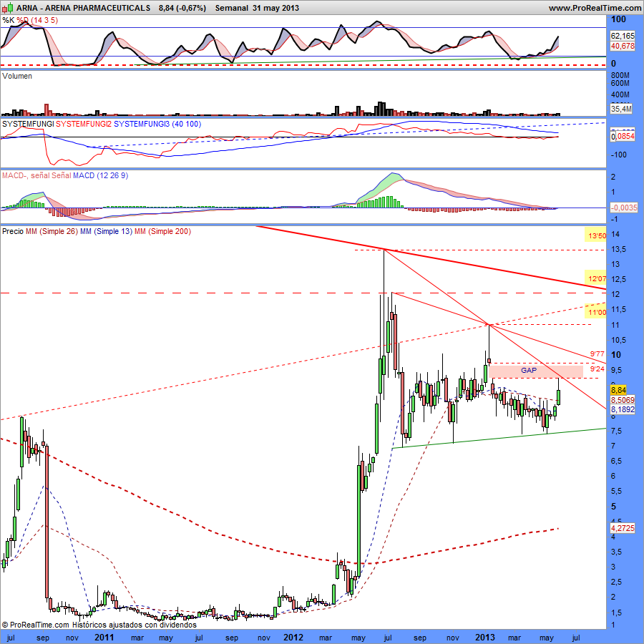Click the MM (Simple 200) label
The width and height of the screenshot is (644, 644).
[x=162, y=231]
